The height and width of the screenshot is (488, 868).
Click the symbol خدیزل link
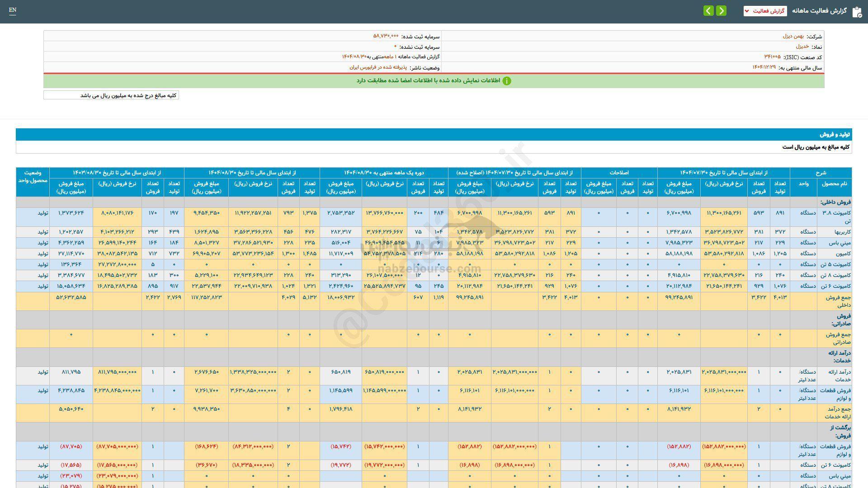point(802,47)
